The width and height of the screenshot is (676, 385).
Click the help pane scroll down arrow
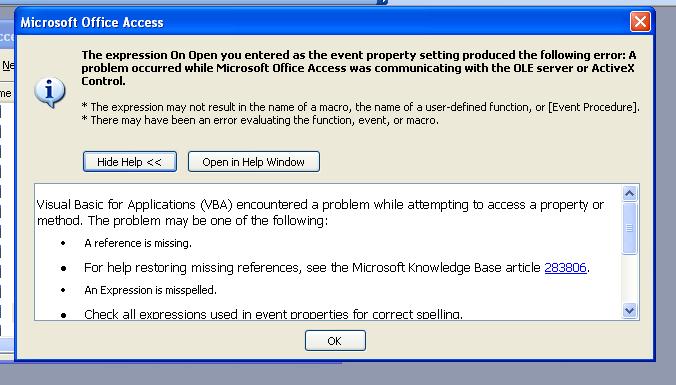629,310
